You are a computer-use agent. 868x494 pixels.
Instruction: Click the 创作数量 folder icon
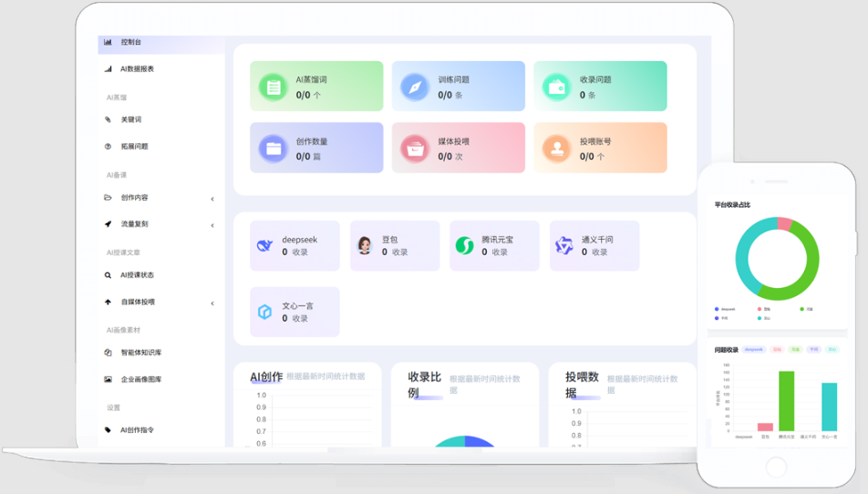[273, 148]
